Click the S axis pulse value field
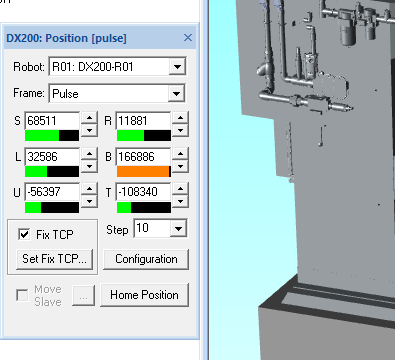 click(x=52, y=121)
